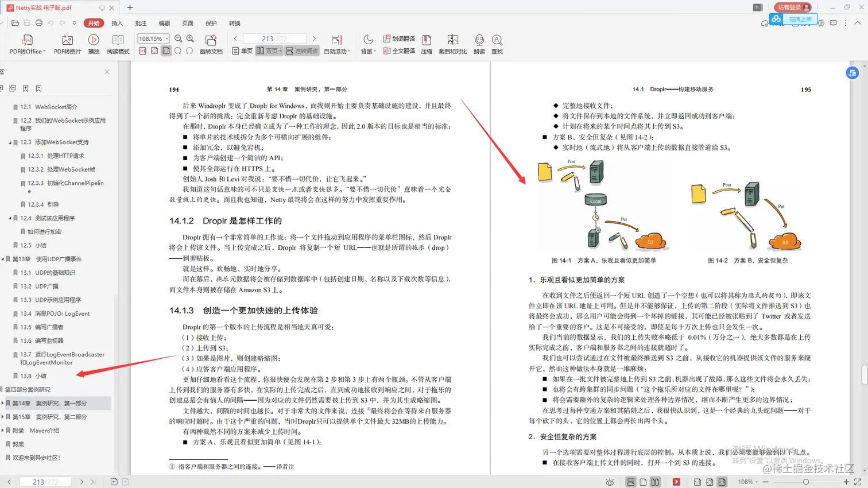868x488 pixels.
Task: Expand the 附录 Maven介绍 node
Action: point(2,431)
